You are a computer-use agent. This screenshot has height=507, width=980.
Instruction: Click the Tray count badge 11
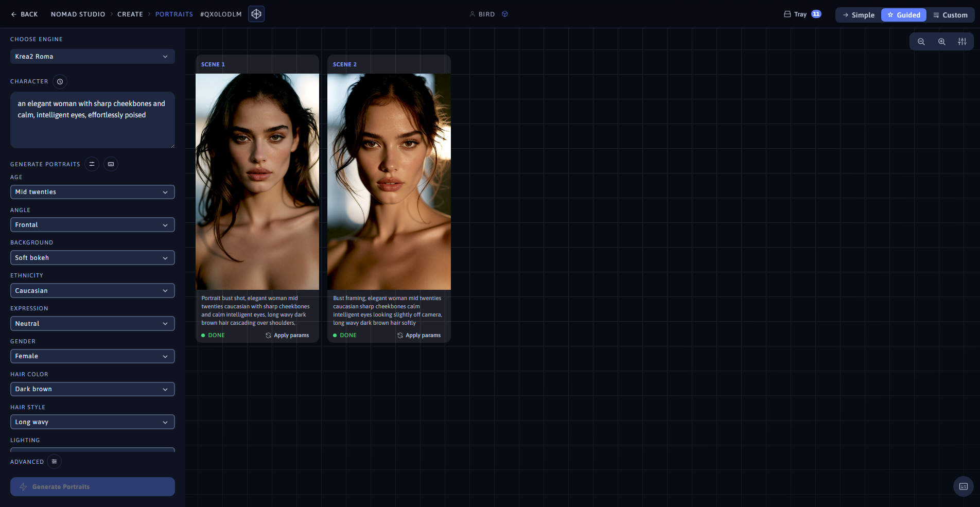tap(816, 14)
